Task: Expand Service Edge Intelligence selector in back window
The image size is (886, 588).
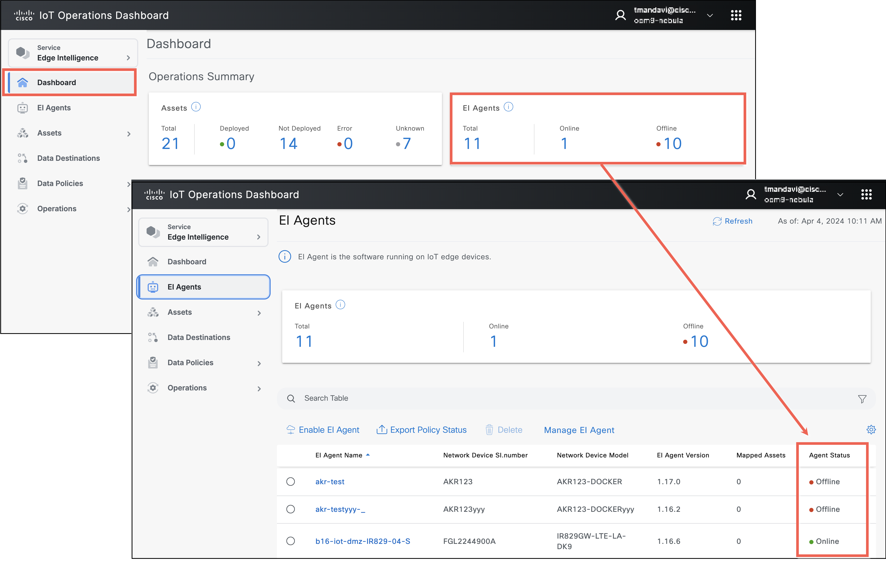Action: click(x=73, y=53)
